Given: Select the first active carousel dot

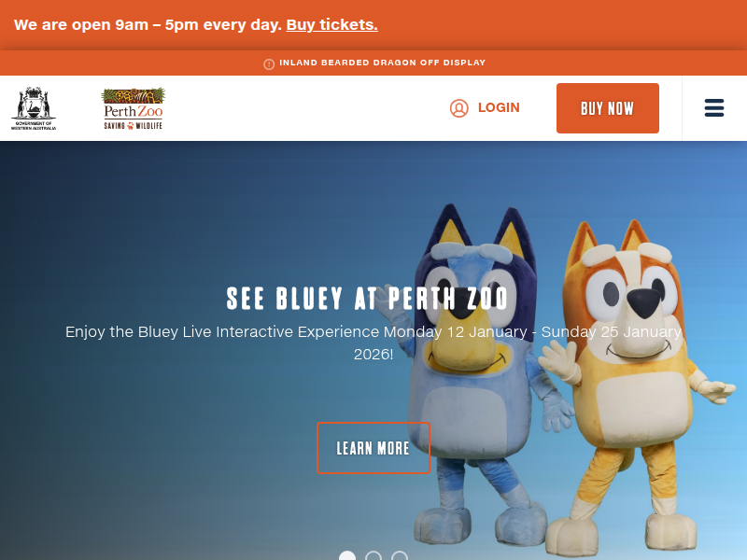Looking at the screenshot, I should click(347, 555).
